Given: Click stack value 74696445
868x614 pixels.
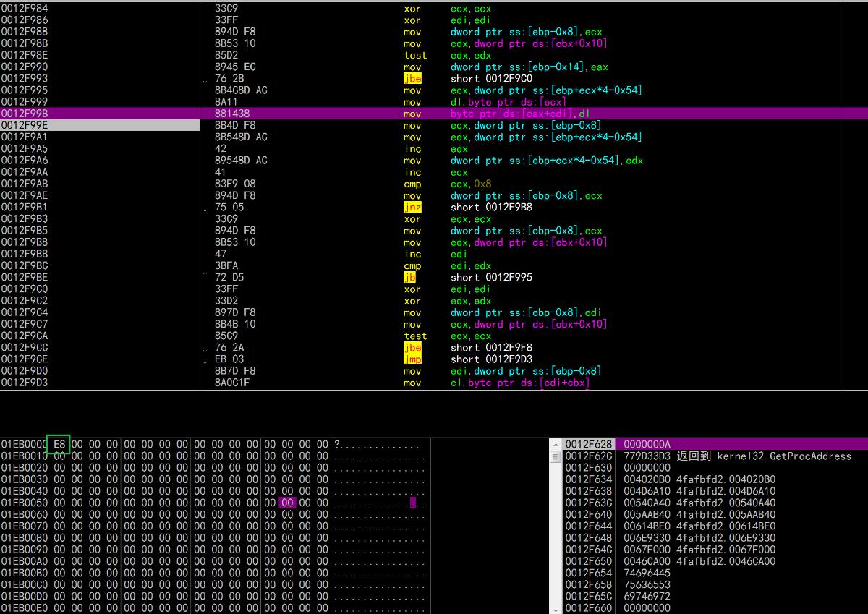Looking at the screenshot, I should click(647, 573).
